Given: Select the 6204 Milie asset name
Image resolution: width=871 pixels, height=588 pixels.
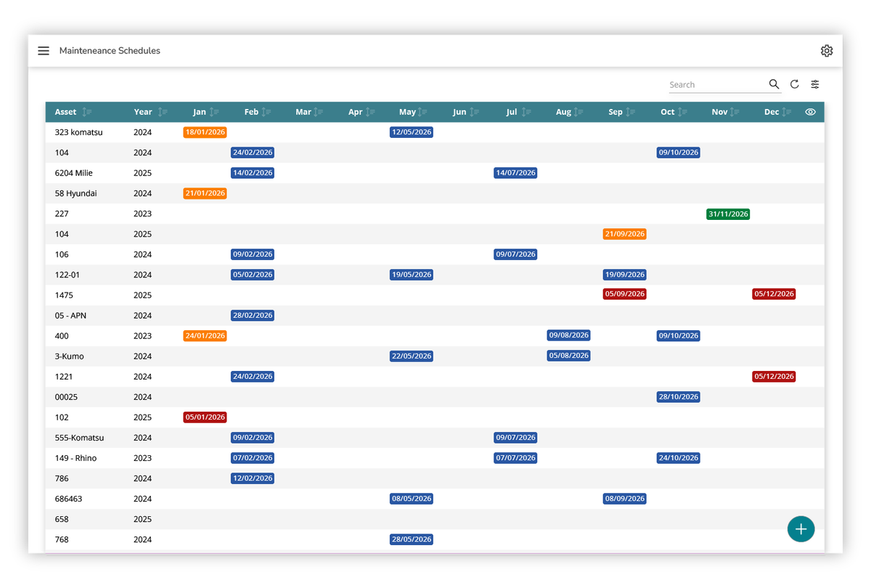Looking at the screenshot, I should click(74, 173).
